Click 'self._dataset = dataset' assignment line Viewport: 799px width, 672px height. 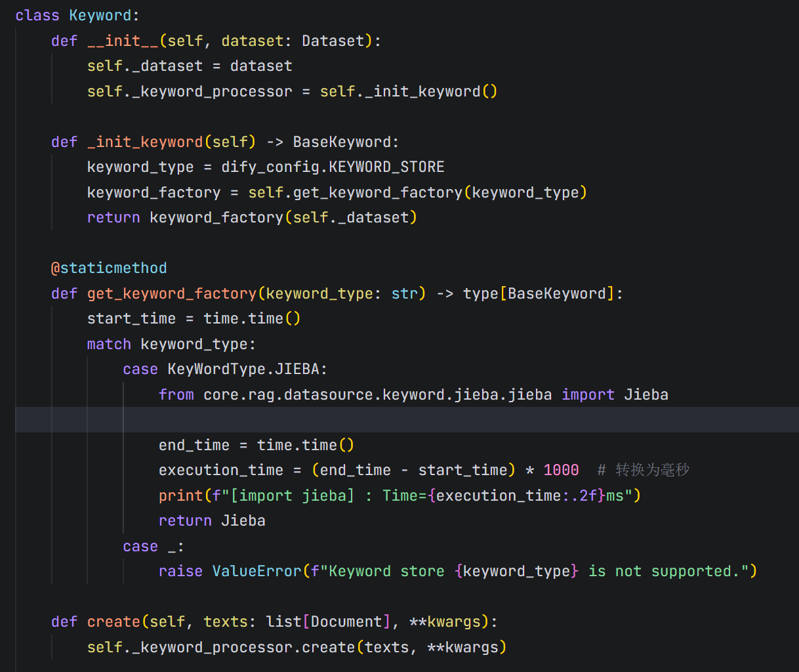pos(190,66)
